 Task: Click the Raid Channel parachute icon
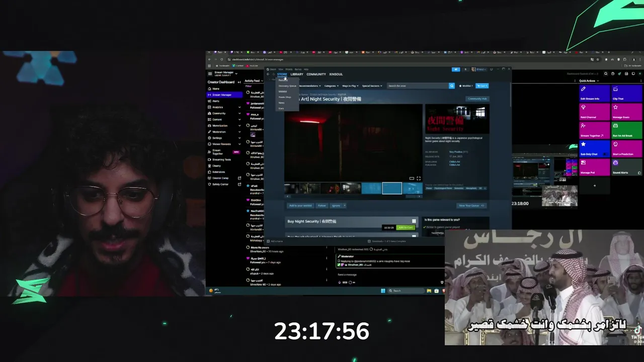[x=583, y=107]
